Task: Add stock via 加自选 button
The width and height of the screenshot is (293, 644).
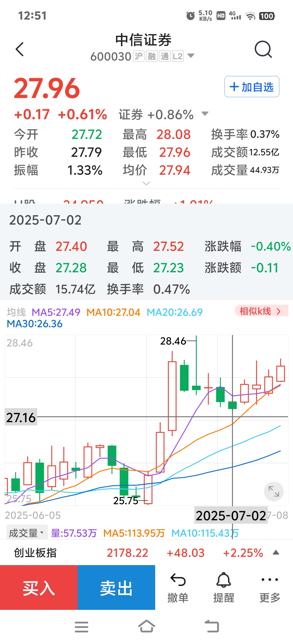Action: click(252, 87)
